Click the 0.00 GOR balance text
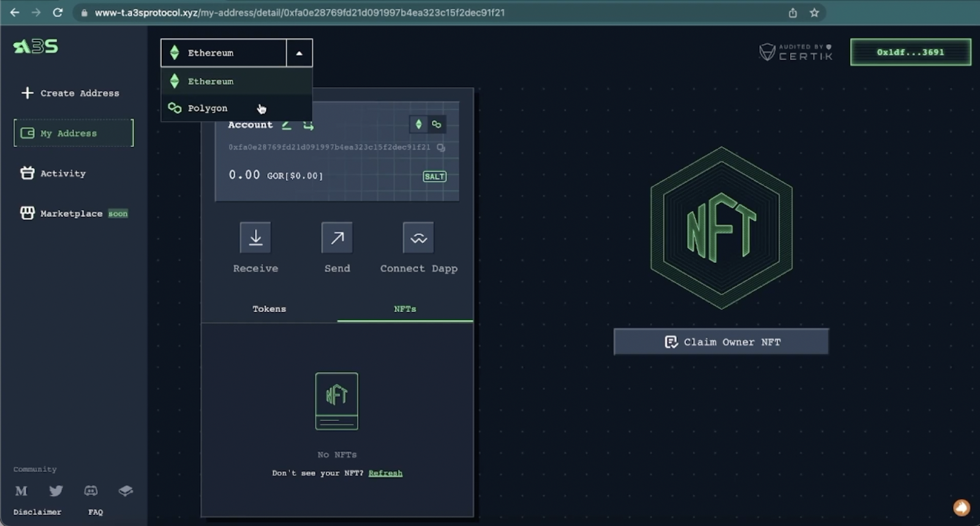The width and height of the screenshot is (980, 526). click(x=276, y=175)
